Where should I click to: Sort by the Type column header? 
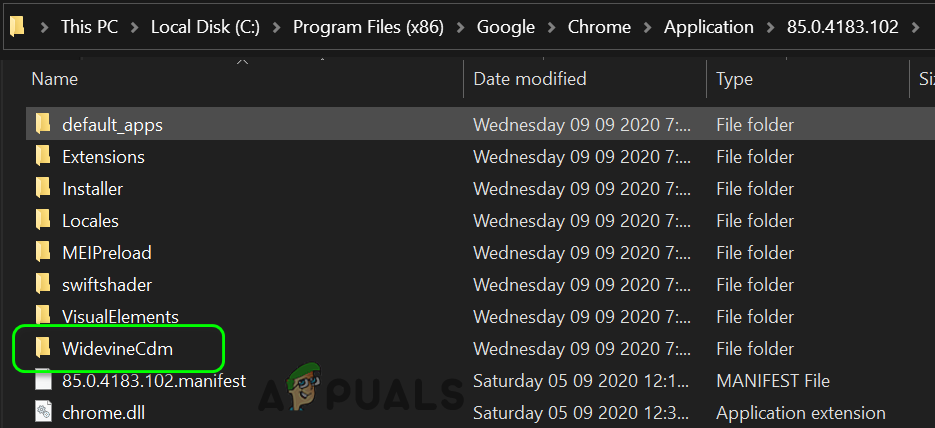click(734, 78)
